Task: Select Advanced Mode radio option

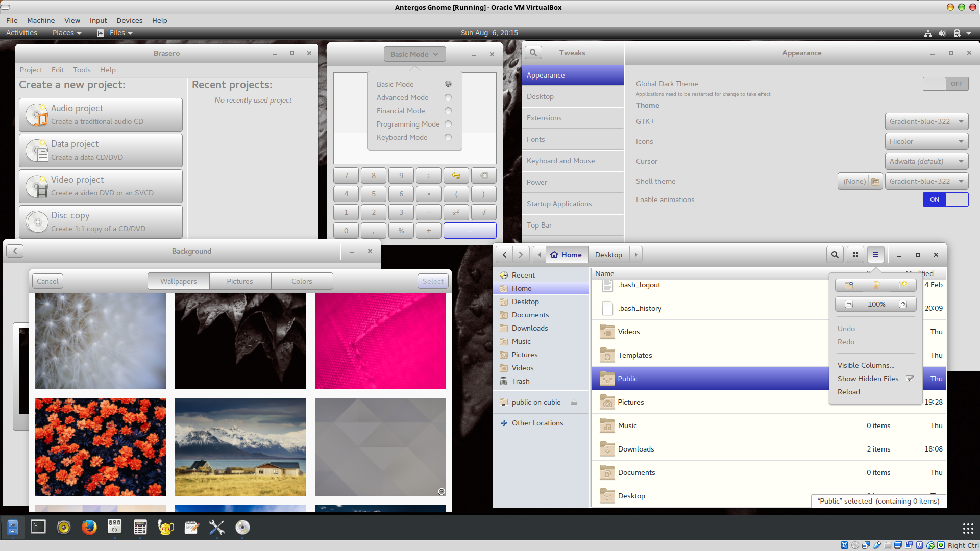Action: point(448,97)
